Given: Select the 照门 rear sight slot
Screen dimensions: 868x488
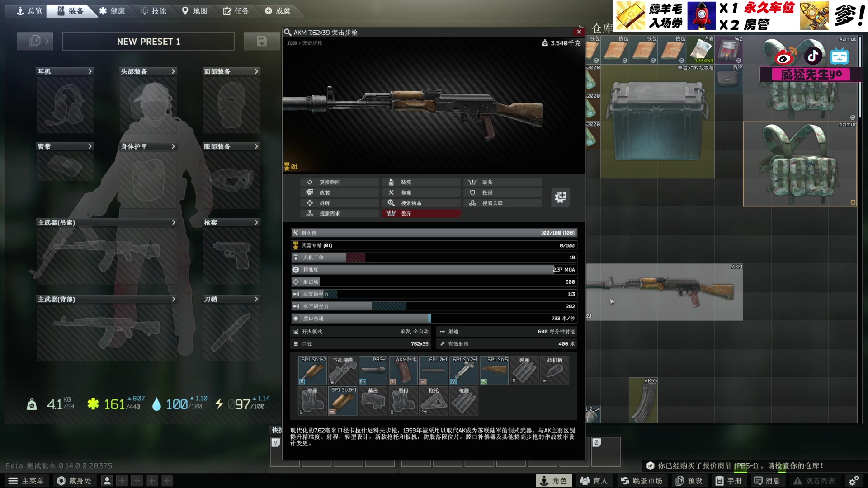Looking at the screenshot, I should click(403, 401).
